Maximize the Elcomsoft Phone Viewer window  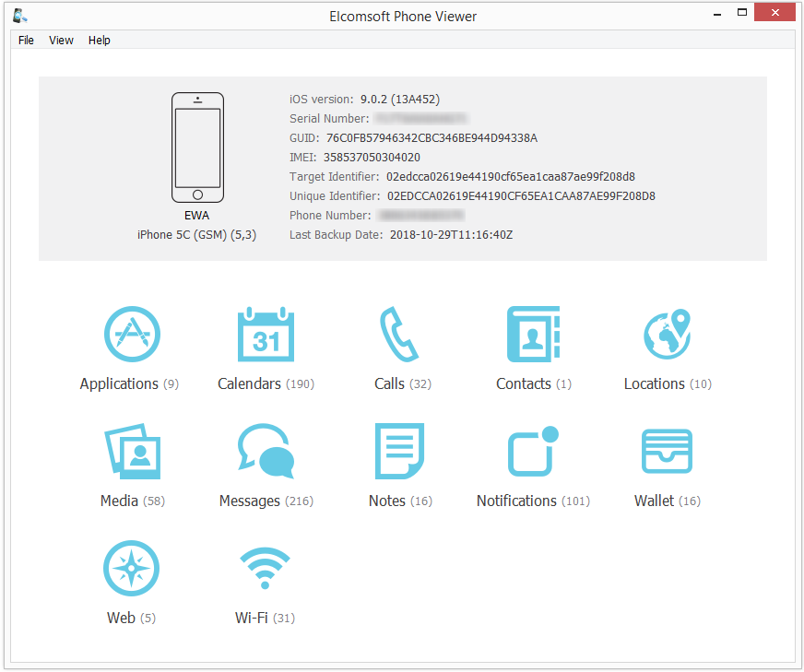[x=742, y=13]
